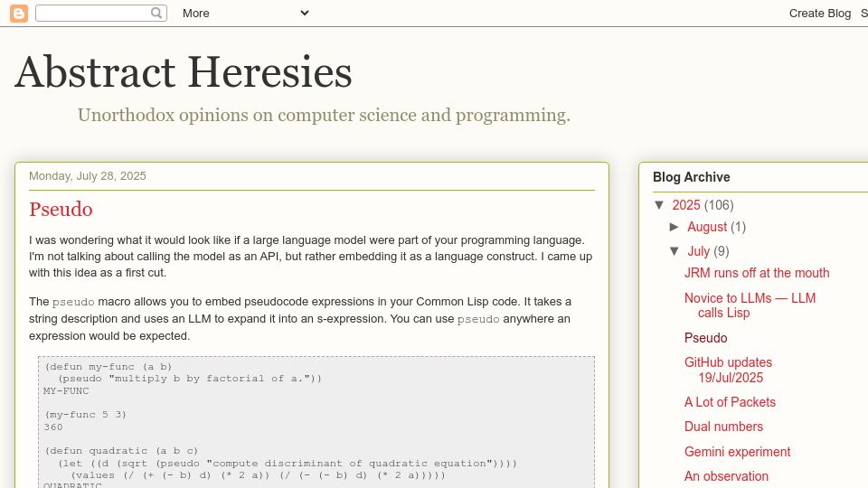Click the Blog Archive heading

692,177
